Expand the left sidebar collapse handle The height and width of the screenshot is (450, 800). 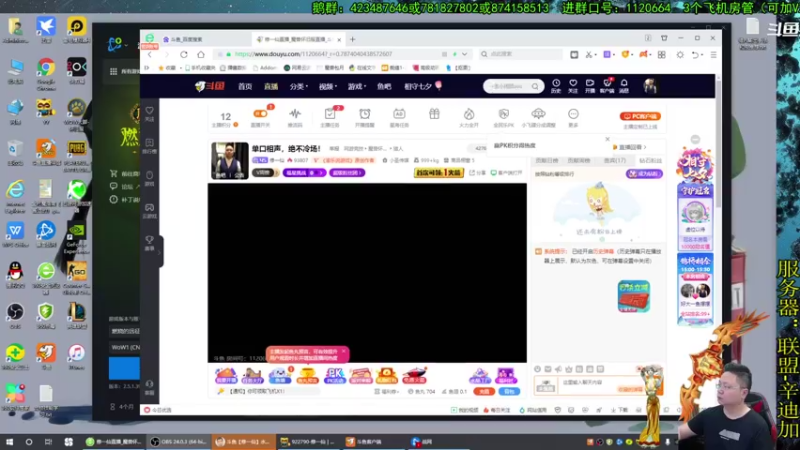coord(159,251)
